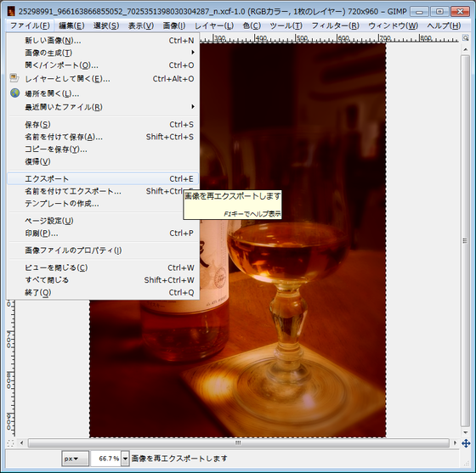Screen dimensions: 476x473
Task: Close the GIMP window
Action: click(x=460, y=12)
